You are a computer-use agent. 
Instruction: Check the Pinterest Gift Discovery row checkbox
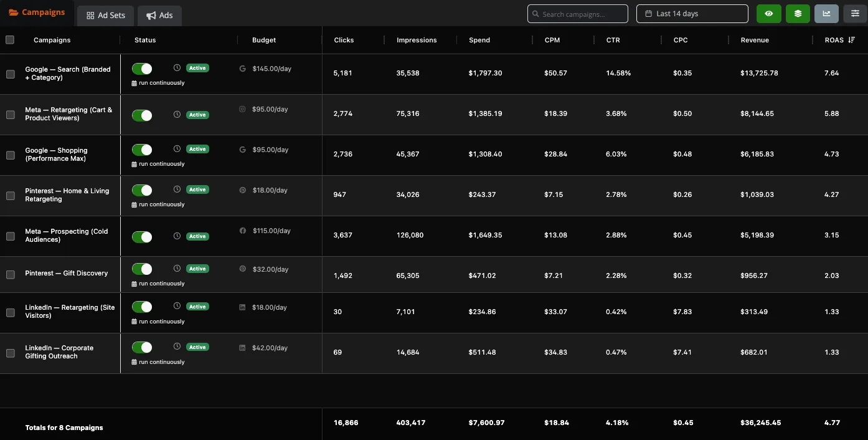tap(11, 275)
